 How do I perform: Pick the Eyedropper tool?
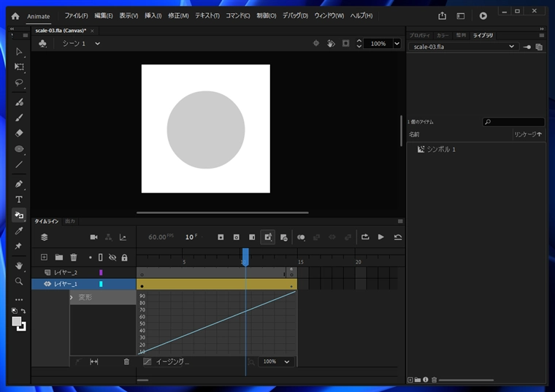pos(19,231)
